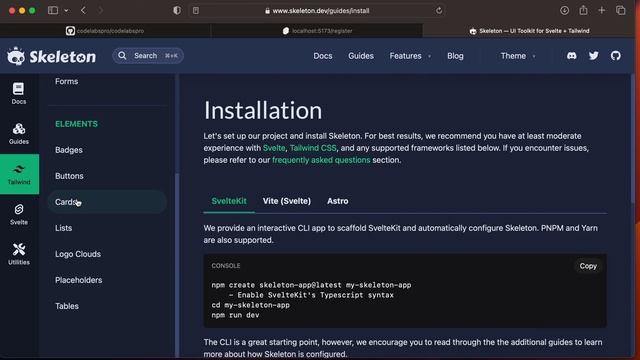Open the GitHub icon in the header
The height and width of the screenshot is (360, 640).
point(616,56)
